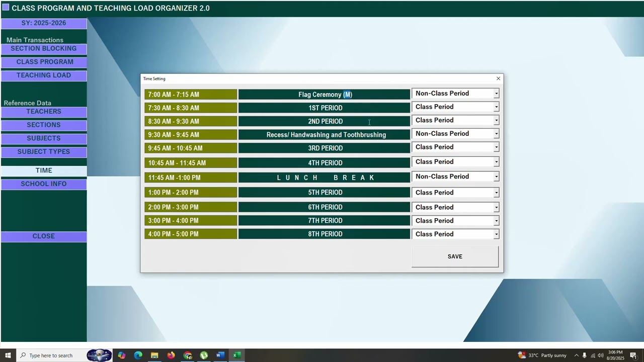Click the 10:45 AM - 11:45 AM time slot
Viewport: 644px width, 362px height.
pyautogui.click(x=191, y=163)
